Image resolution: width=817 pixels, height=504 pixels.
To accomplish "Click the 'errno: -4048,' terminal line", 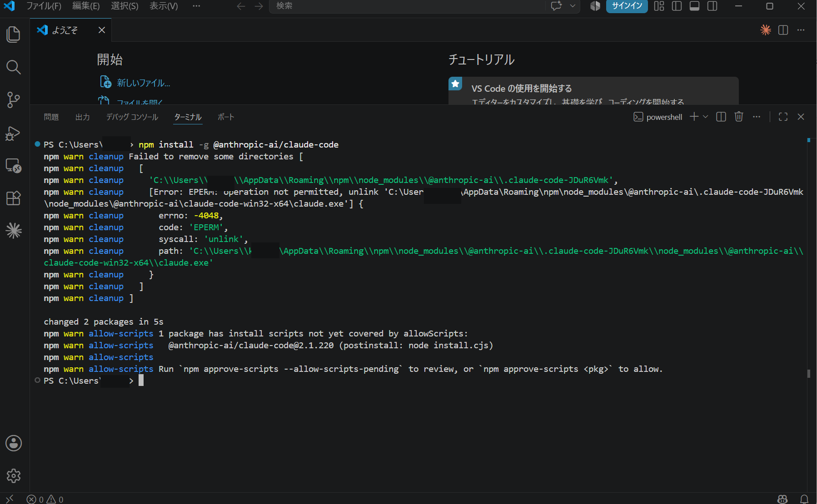I will (191, 215).
